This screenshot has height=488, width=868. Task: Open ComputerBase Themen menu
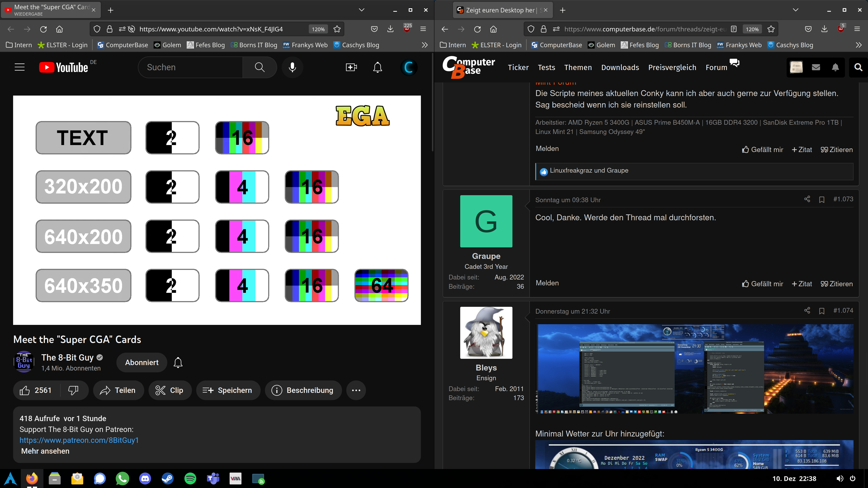tap(578, 67)
